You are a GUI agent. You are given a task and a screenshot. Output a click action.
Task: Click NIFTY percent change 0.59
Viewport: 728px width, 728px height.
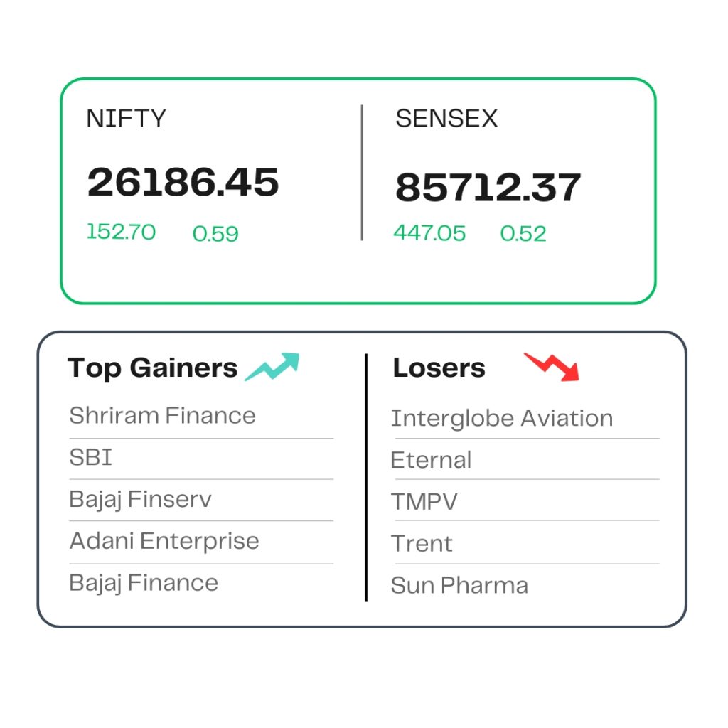click(x=215, y=233)
